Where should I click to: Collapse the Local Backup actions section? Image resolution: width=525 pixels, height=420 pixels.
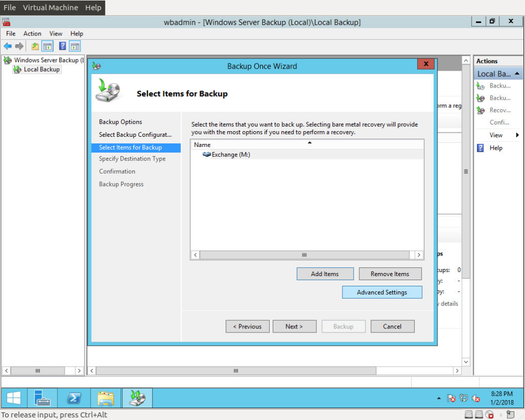[x=517, y=74]
